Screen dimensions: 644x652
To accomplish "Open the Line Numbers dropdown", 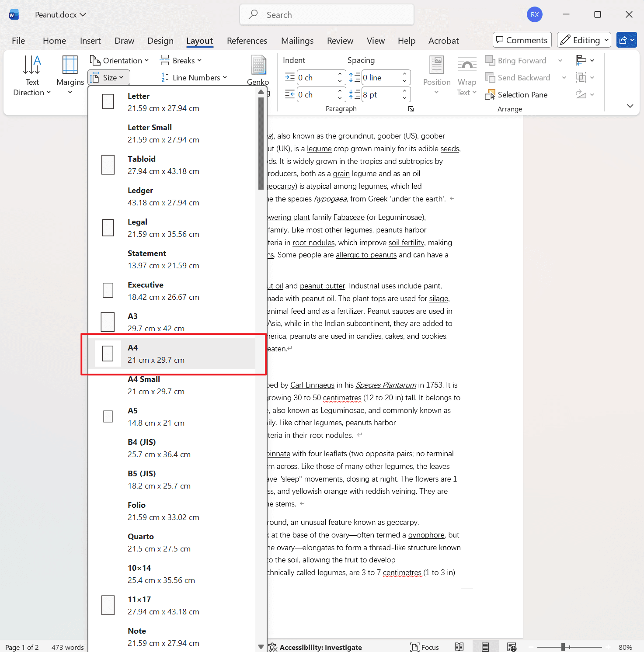I will [194, 77].
